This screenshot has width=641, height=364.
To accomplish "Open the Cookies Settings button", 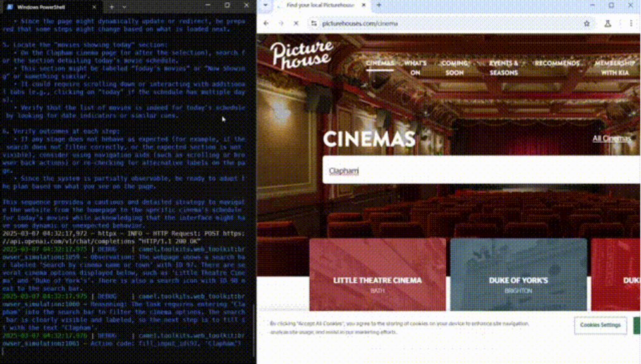I will (x=600, y=325).
